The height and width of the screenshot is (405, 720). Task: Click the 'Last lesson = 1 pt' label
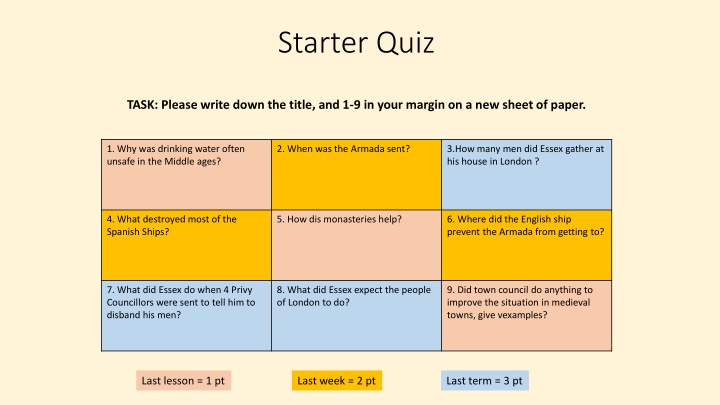183,381
